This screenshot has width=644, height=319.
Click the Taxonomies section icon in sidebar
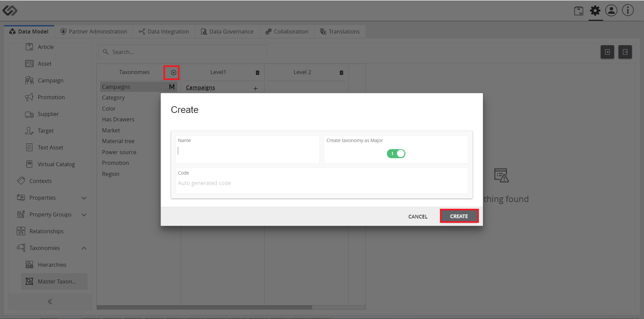click(x=21, y=248)
